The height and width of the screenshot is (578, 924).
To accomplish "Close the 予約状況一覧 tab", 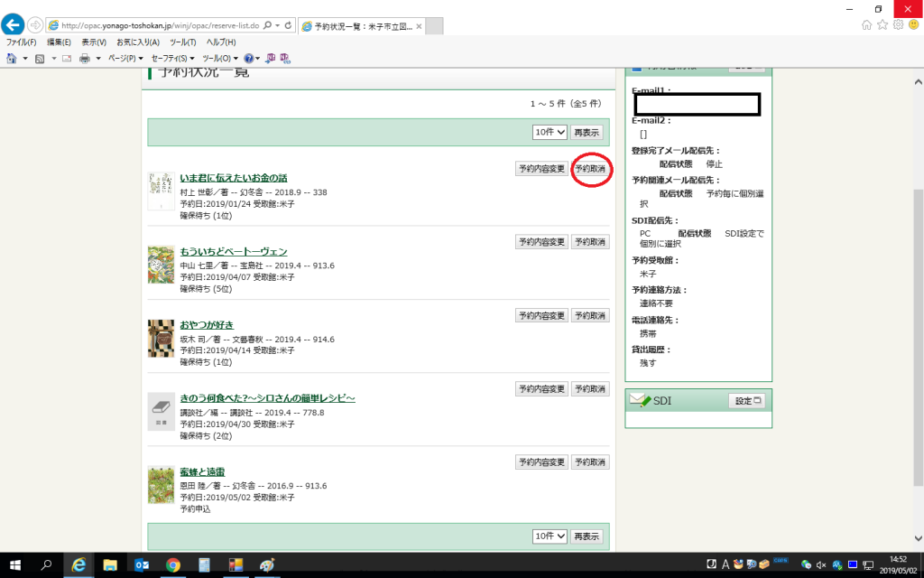I will (x=419, y=26).
